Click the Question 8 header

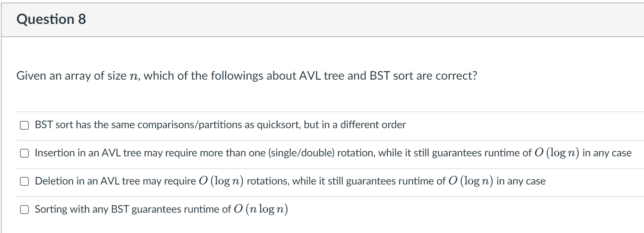pos(51,19)
